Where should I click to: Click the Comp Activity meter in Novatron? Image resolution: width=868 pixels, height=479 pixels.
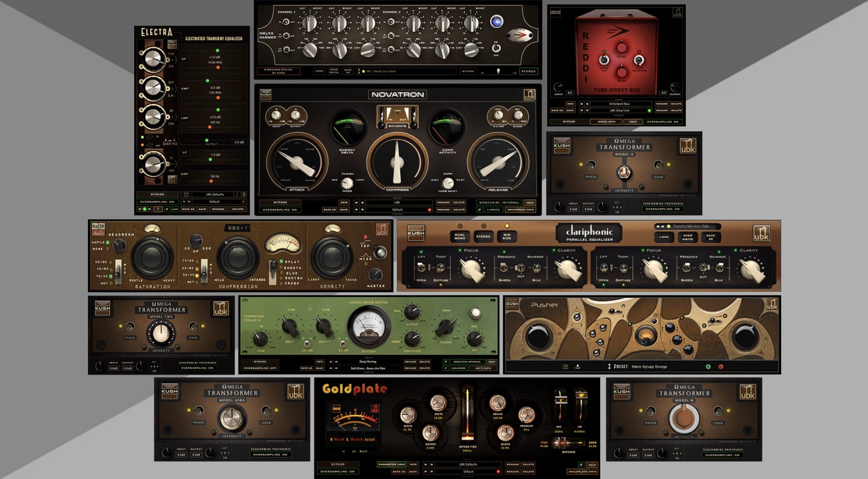(447, 128)
